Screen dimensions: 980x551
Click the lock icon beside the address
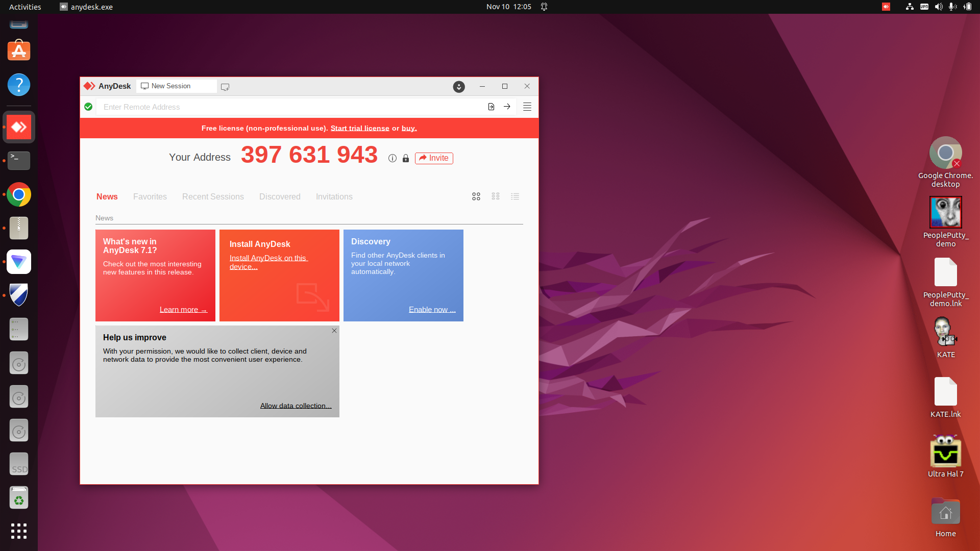tap(406, 158)
